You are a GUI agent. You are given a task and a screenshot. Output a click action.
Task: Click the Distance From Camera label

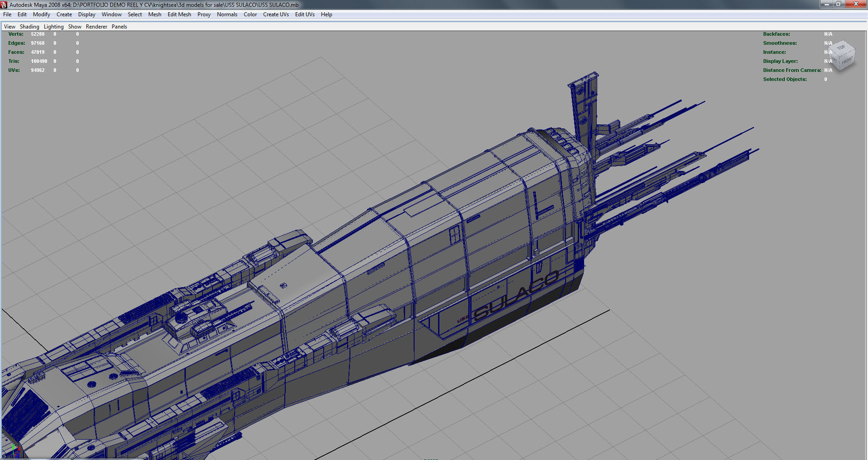tap(792, 71)
